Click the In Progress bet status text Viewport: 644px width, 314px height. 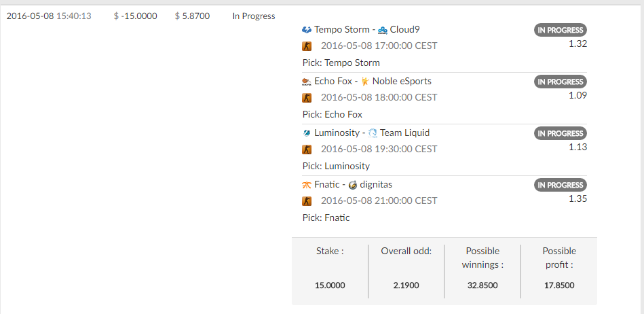(x=254, y=16)
